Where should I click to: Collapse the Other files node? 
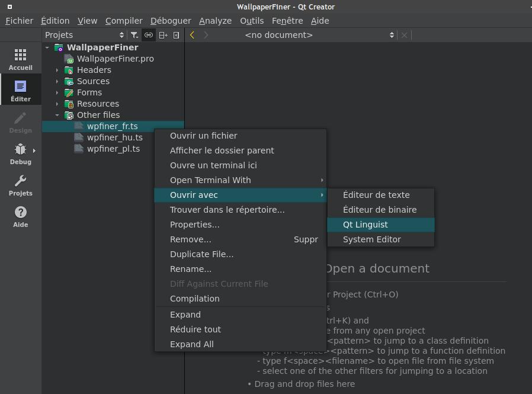tap(57, 115)
